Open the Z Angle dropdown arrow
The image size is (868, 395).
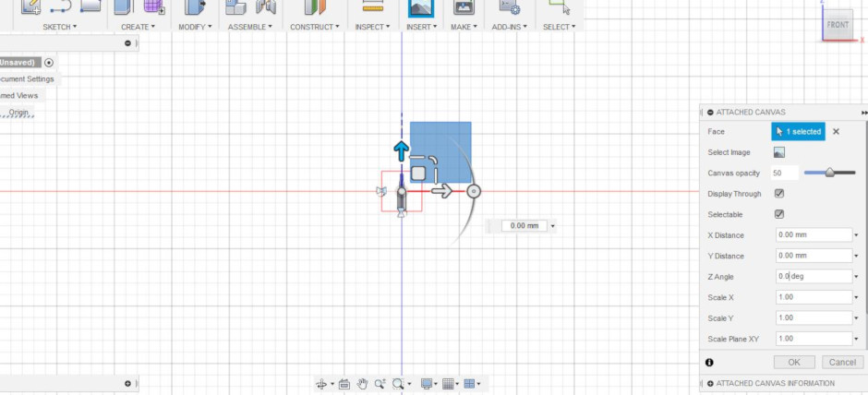click(x=856, y=277)
